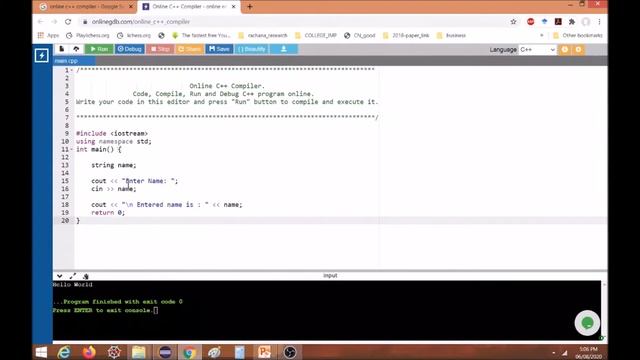The image size is (640, 360).
Task: Open the green chat bubble widget
Action: pyautogui.click(x=587, y=323)
